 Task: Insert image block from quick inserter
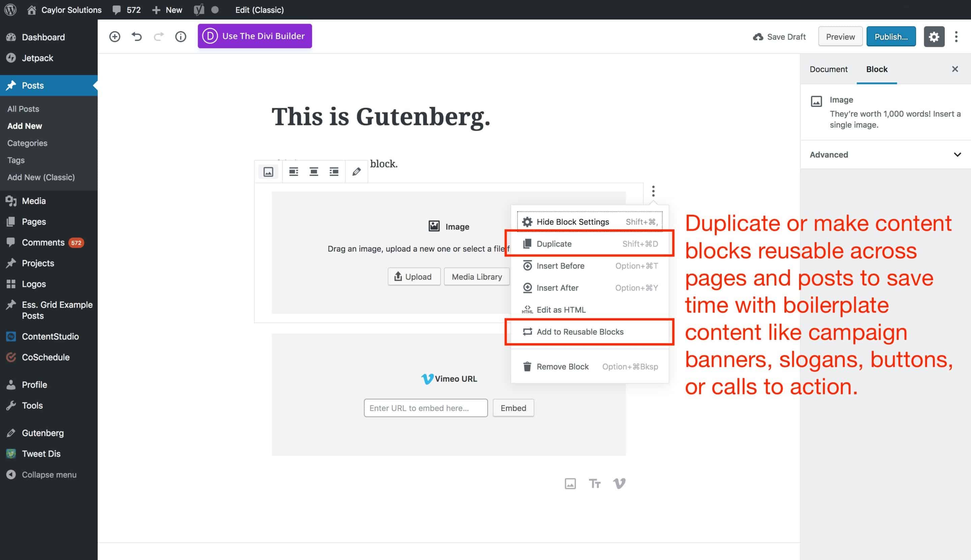click(570, 483)
